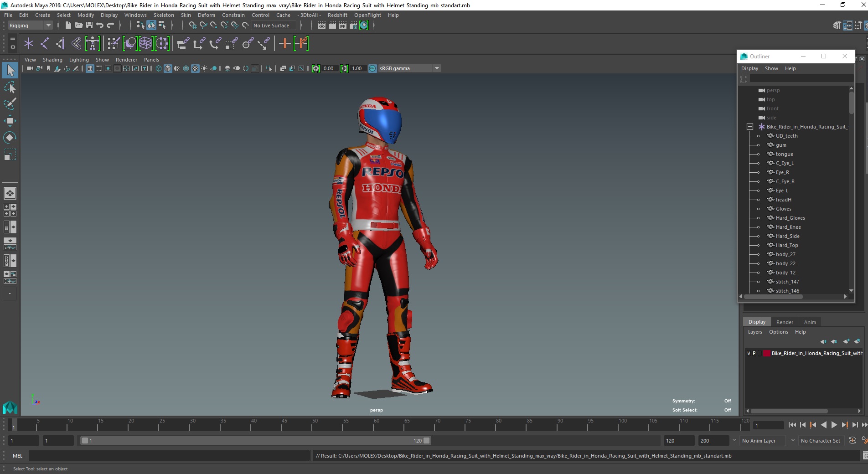Viewport: 868px width, 474px height.
Task: Open the No Character Set dropdown
Action: tap(822, 441)
